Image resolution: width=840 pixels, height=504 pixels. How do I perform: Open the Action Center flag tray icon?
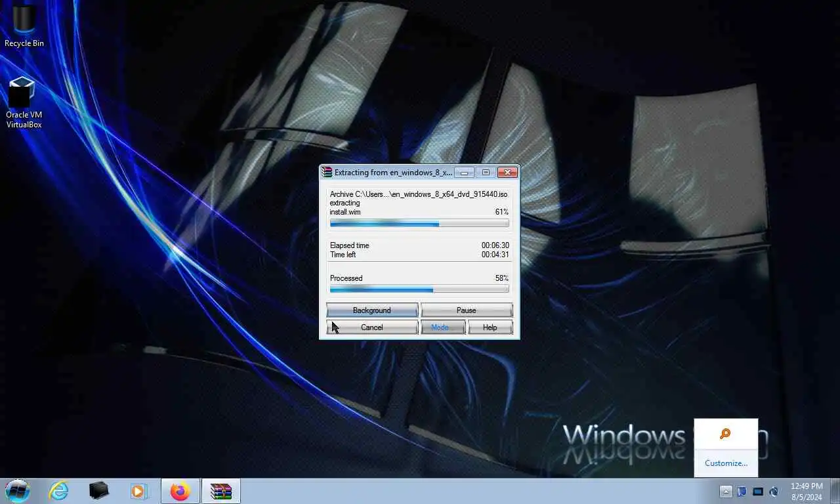[742, 492]
